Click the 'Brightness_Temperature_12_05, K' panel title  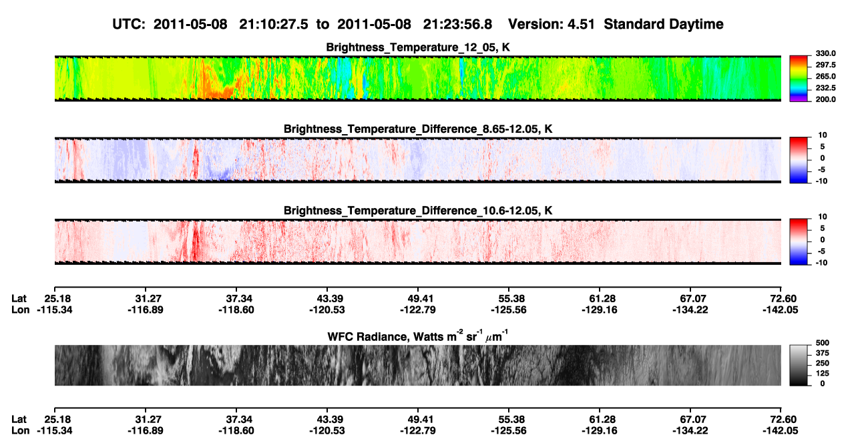419,47
